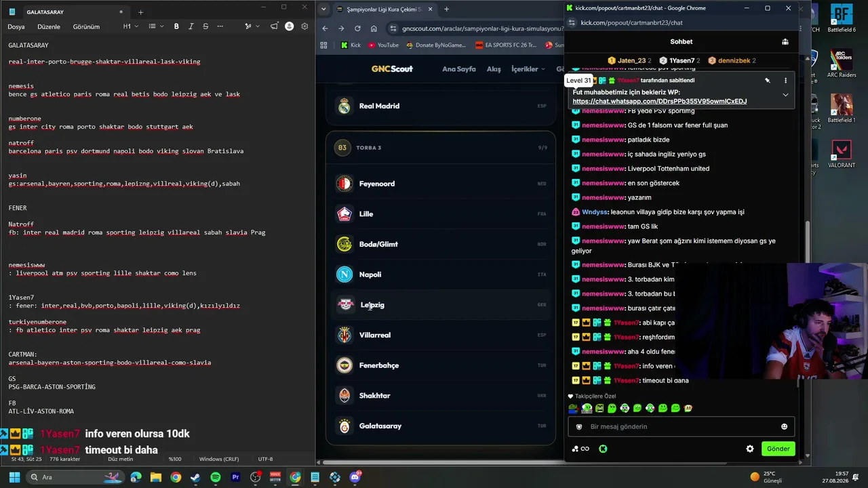Screen dimensions: 868x488
Task: Open the Dosya menu in Notepad
Action: 16,26
